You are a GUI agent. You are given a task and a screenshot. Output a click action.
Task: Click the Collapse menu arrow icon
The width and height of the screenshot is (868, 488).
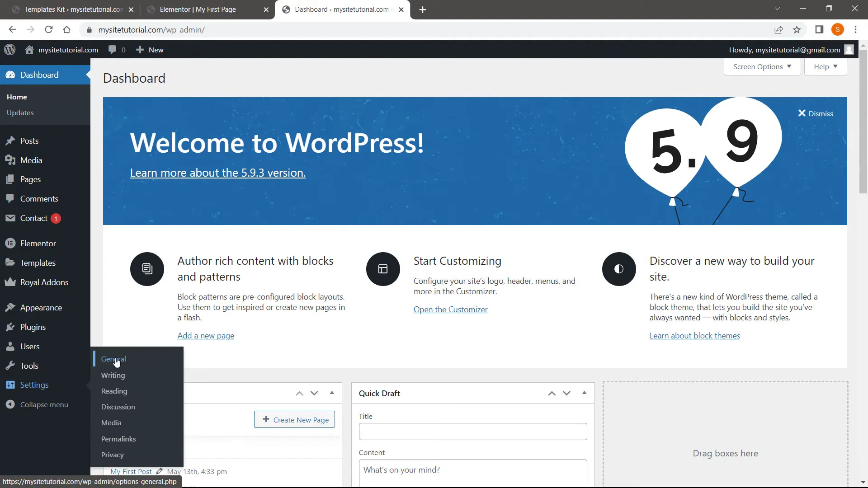10,404
